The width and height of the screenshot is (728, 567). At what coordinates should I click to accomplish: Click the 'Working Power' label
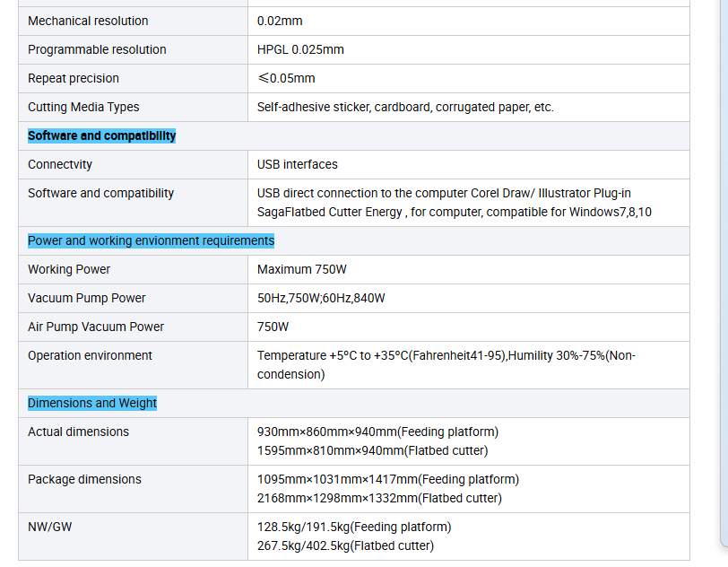(69, 269)
